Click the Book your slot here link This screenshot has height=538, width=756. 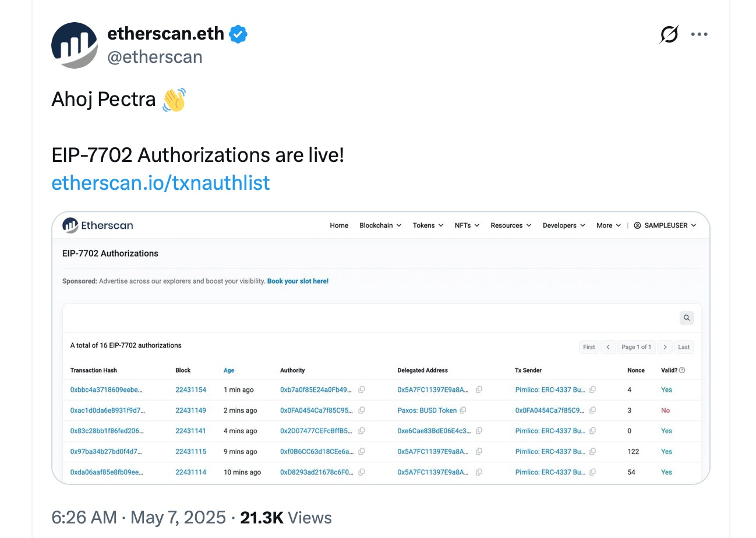pos(298,281)
